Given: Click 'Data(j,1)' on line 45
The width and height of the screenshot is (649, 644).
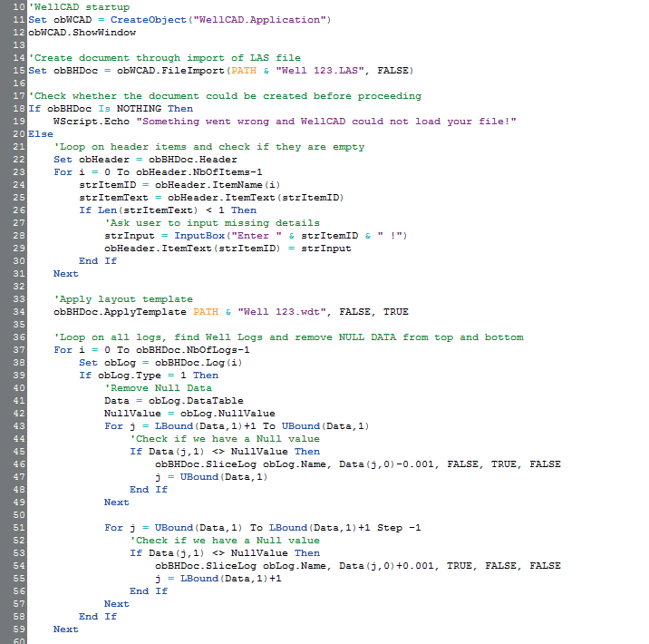Looking at the screenshot, I should (x=177, y=452).
